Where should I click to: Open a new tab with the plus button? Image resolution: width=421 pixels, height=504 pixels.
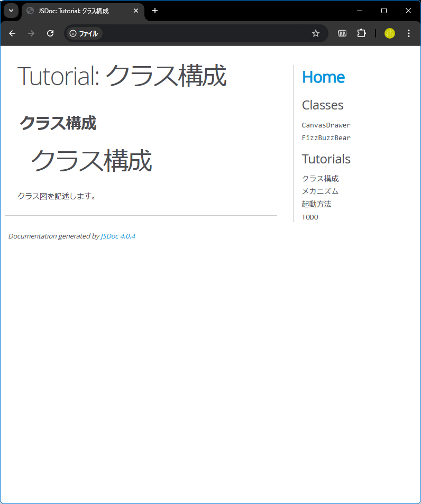(x=155, y=11)
